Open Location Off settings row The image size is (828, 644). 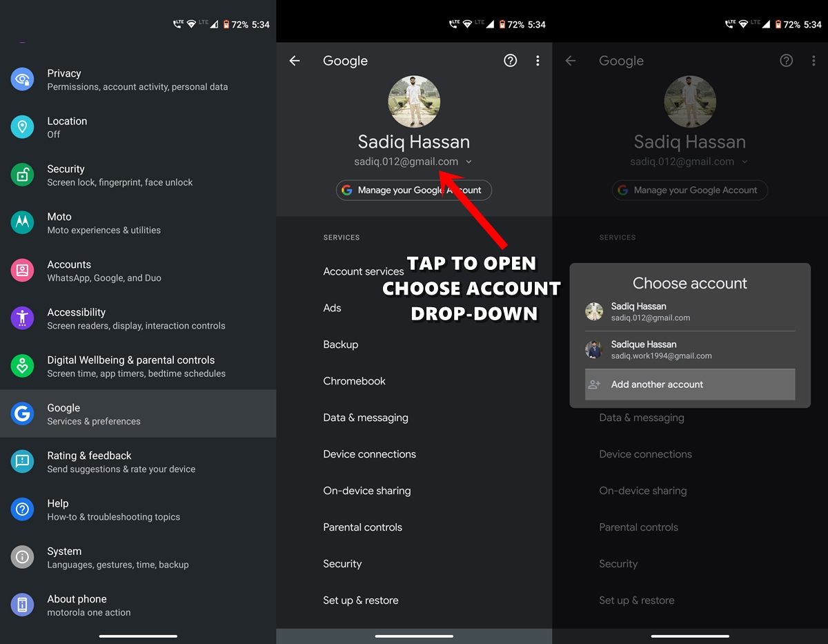point(138,127)
